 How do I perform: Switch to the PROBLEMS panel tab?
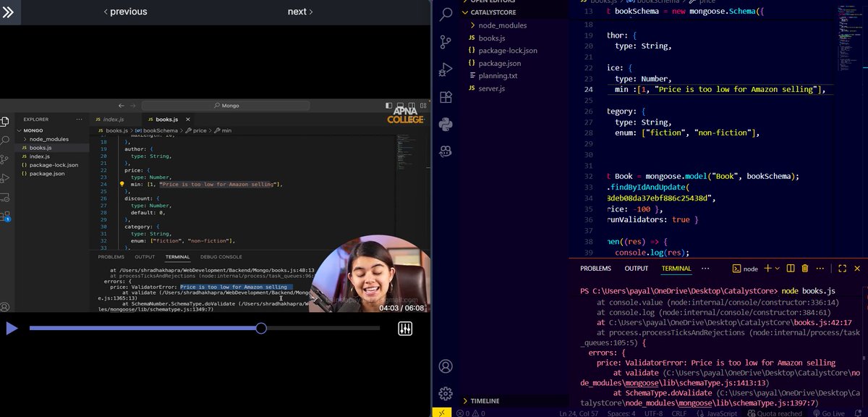pyautogui.click(x=595, y=269)
